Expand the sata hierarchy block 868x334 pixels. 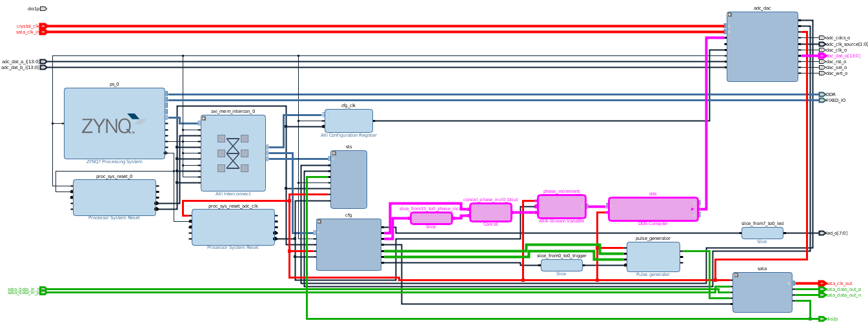pyautogui.click(x=736, y=275)
